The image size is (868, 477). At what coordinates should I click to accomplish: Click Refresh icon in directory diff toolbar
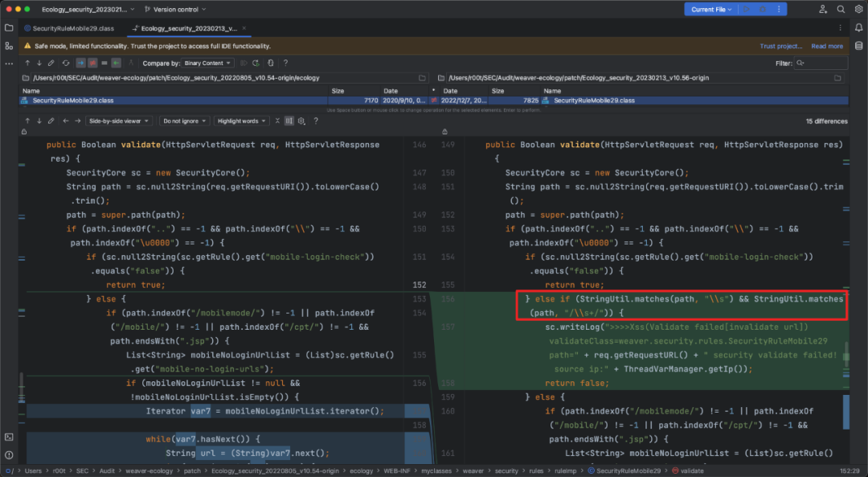(x=66, y=64)
